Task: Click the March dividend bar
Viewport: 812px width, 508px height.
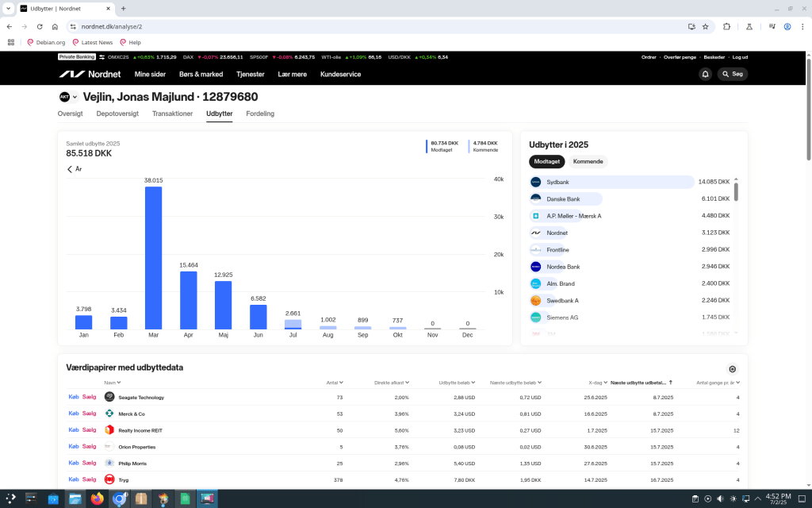Action: (x=153, y=258)
